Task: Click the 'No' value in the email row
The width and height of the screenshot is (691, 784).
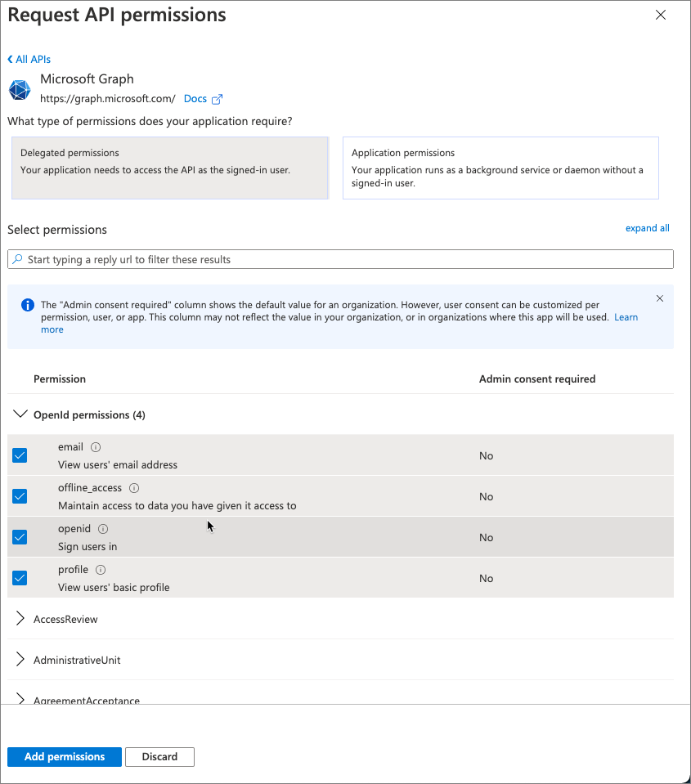Action: coord(486,455)
